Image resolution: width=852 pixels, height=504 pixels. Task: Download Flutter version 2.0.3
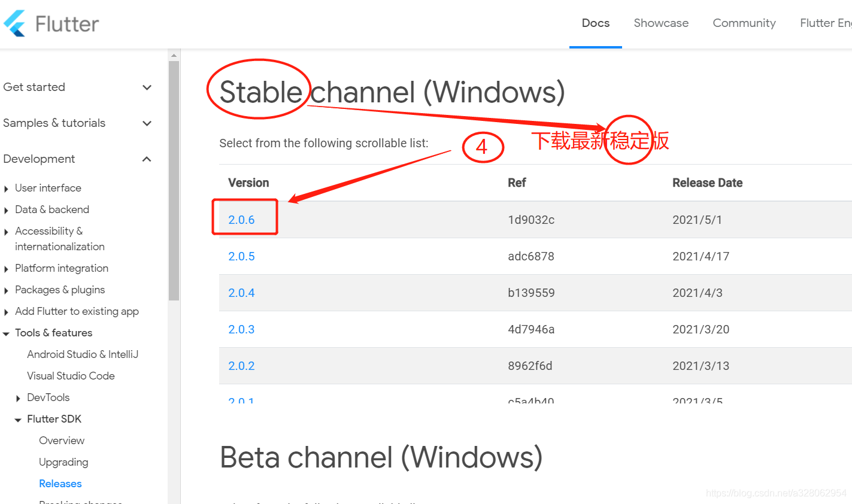pos(241,329)
